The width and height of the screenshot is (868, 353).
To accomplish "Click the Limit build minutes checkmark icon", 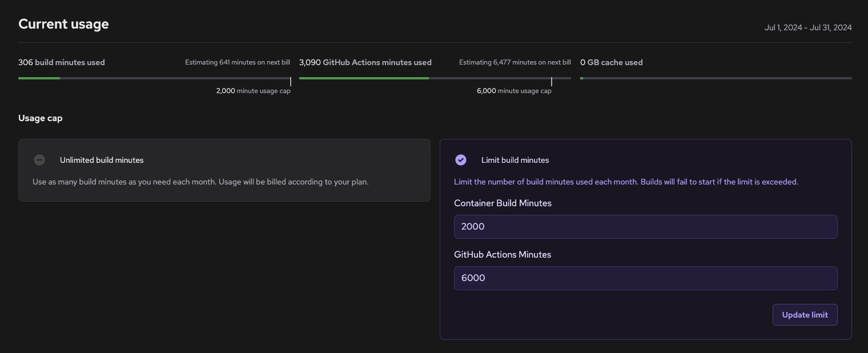I will pos(461,160).
